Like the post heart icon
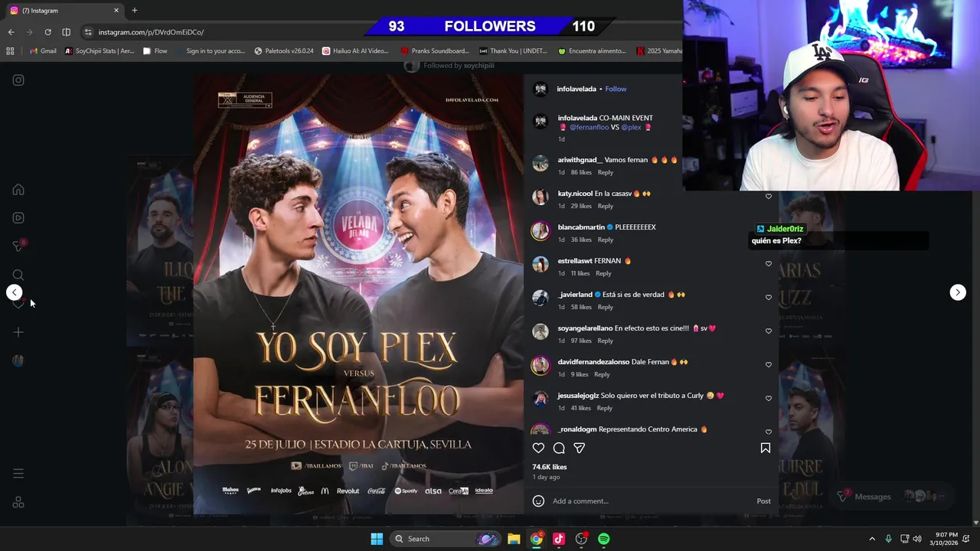980x551 pixels. point(538,448)
